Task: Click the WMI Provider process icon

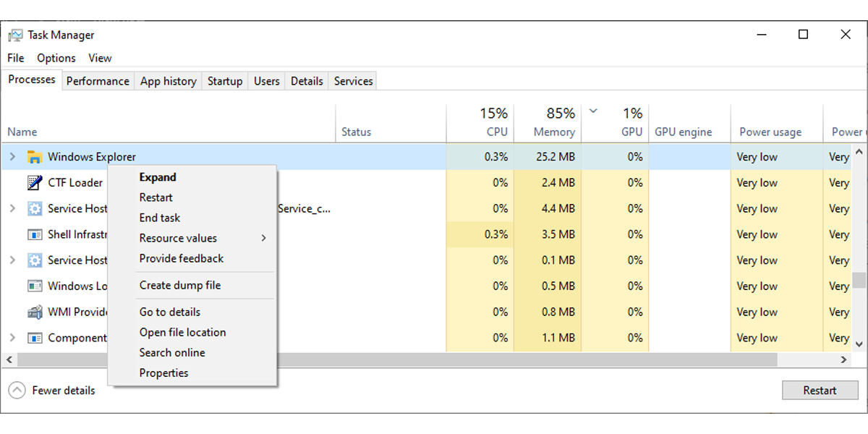Action: pyautogui.click(x=34, y=312)
